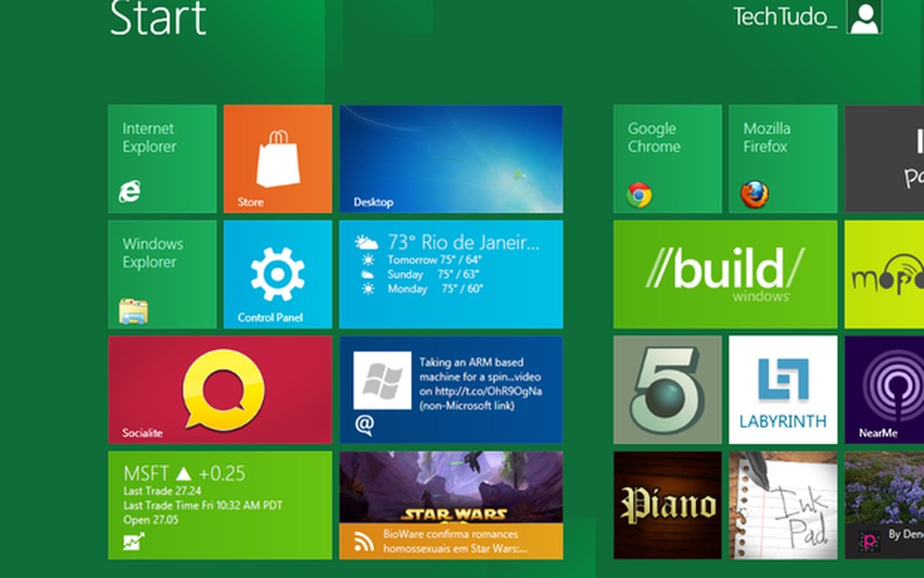The image size is (924, 578).
Task: Launch Google Chrome
Action: [x=666, y=158]
